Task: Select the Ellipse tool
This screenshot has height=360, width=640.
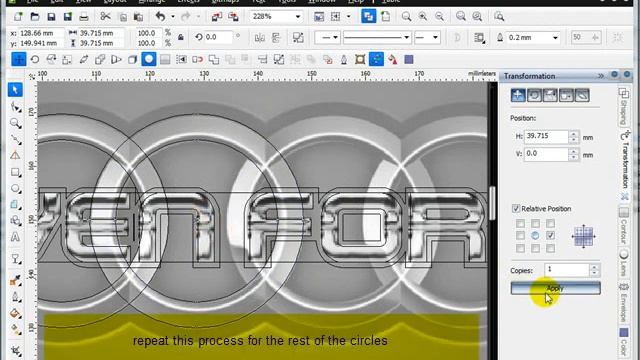Action: click(16, 189)
